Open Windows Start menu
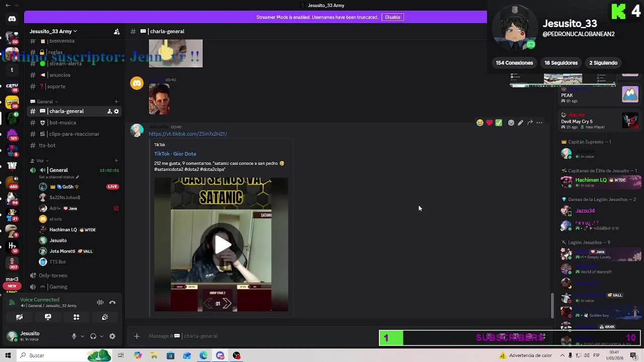This screenshot has width=644, height=362. pyautogui.click(x=8, y=355)
